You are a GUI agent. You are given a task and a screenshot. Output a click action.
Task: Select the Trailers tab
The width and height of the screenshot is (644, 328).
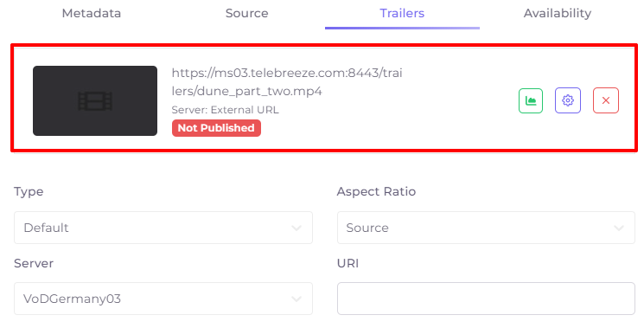[x=402, y=13]
